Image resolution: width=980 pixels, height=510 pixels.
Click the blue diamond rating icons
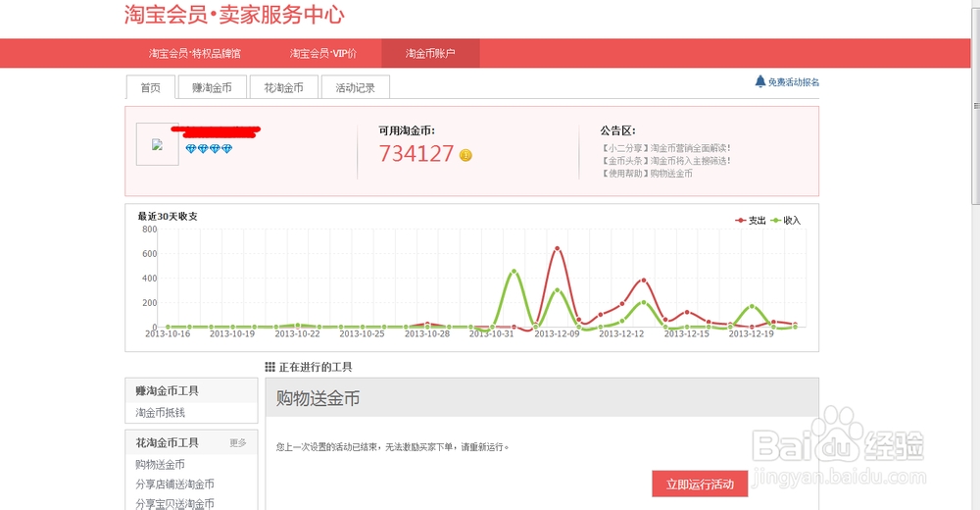(x=209, y=149)
